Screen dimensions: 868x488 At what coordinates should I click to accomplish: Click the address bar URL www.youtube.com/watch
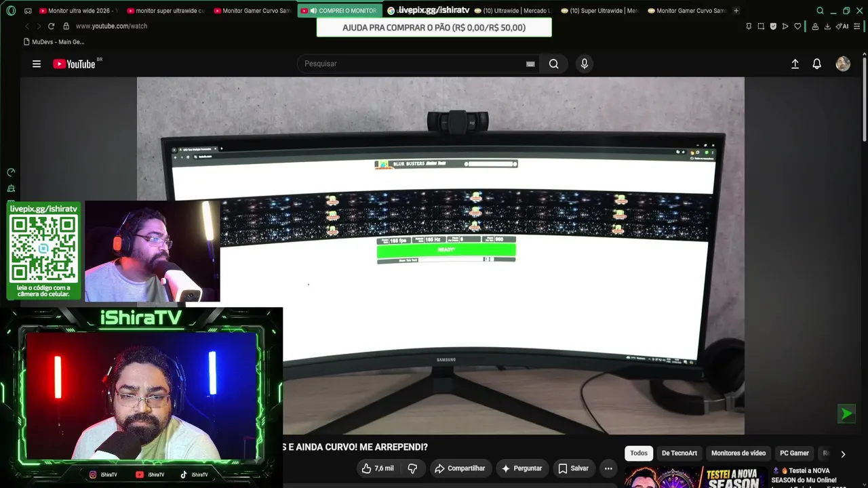tap(111, 26)
